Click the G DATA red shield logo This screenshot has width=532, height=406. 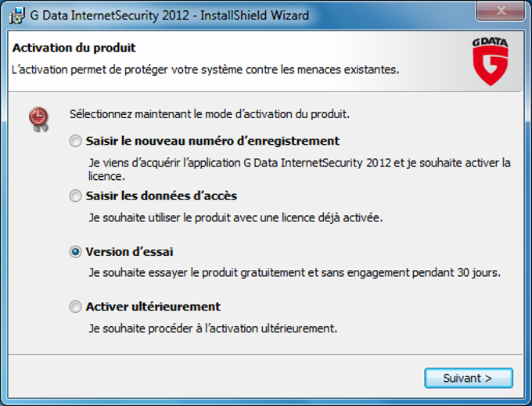pyautogui.click(x=490, y=61)
